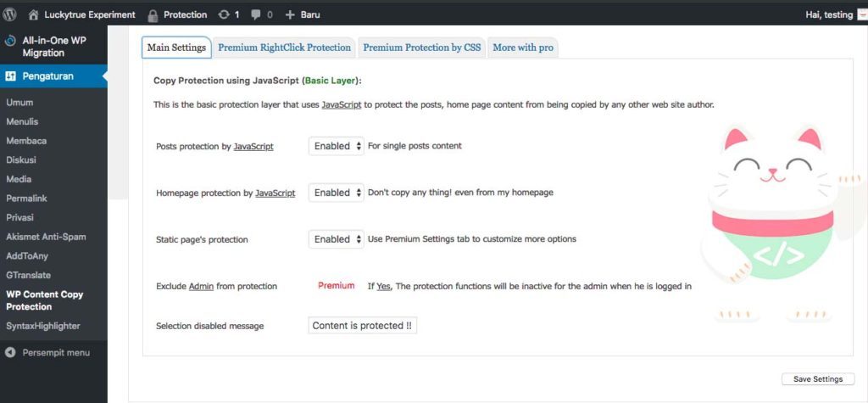
Task: Open the Umum settings submenu
Action: pos(20,103)
